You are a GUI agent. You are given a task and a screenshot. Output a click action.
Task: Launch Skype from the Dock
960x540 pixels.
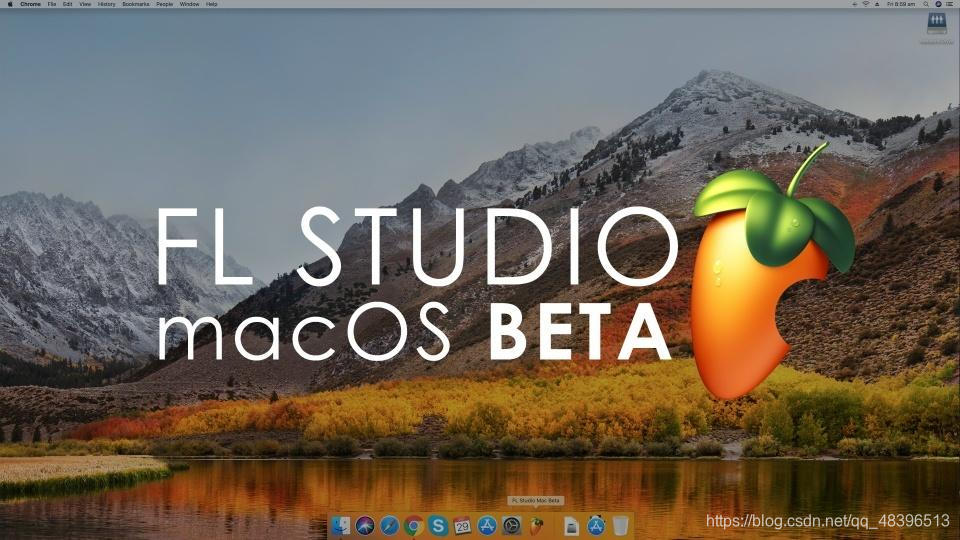(438, 525)
